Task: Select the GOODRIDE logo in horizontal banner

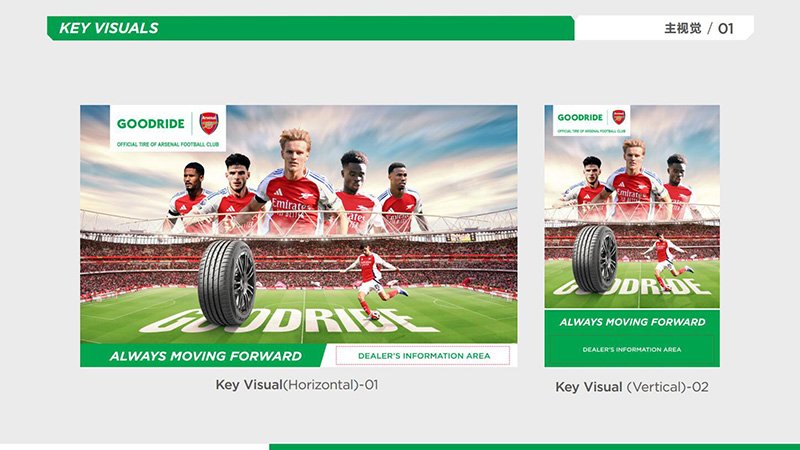Action: (151, 123)
